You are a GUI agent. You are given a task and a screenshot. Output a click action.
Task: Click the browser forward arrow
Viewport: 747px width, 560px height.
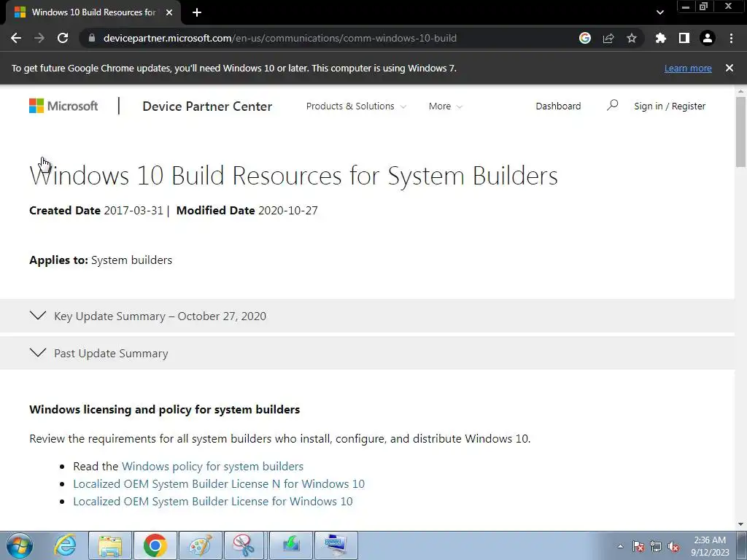pos(39,38)
